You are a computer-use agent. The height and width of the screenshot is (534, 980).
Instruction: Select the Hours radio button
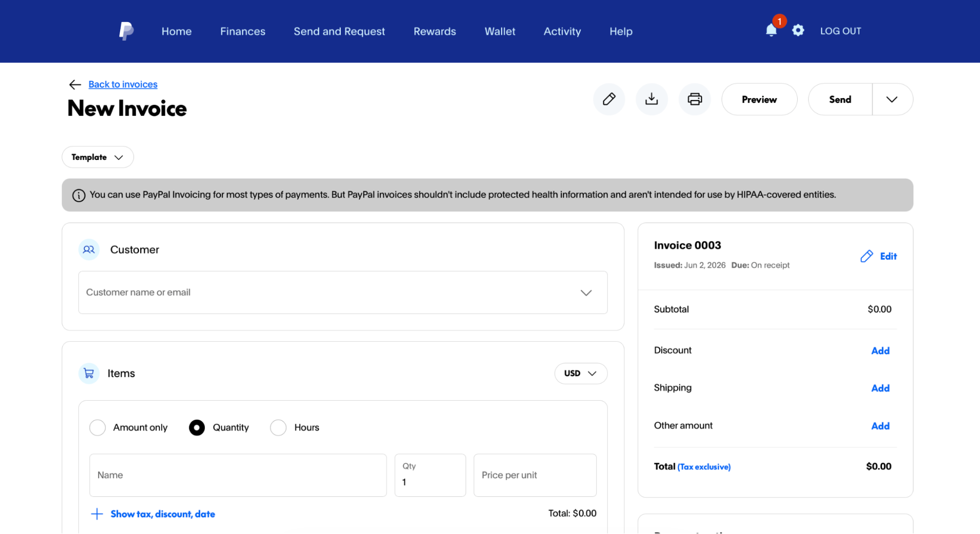(x=278, y=428)
